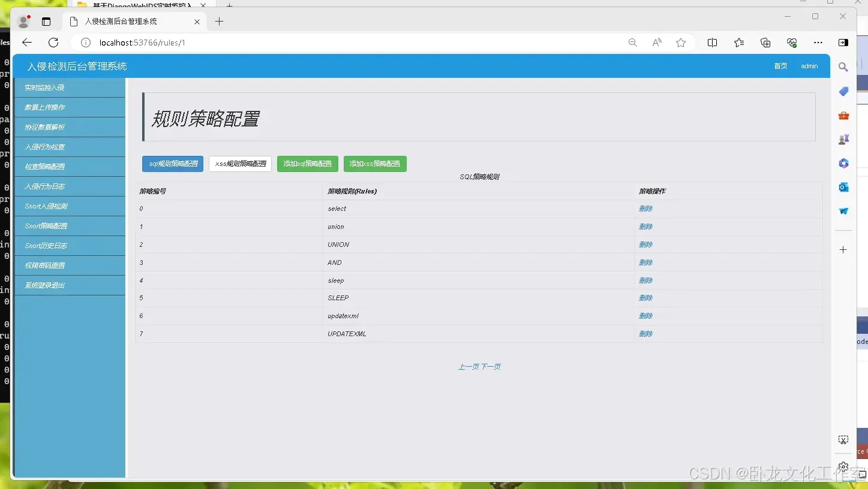Open Games icon in the Edge sidebar
Viewport: 868px width, 489px height.
(843, 139)
